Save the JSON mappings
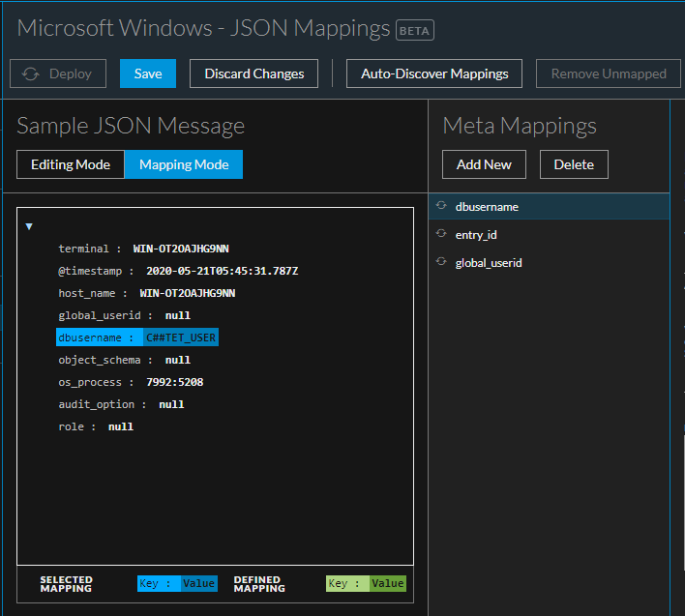Screen dimensions: 685x616 [x=148, y=73]
